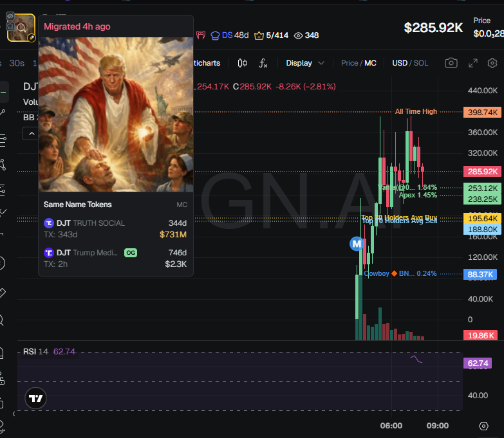Click the blue 88.37K price tag

[480, 275]
